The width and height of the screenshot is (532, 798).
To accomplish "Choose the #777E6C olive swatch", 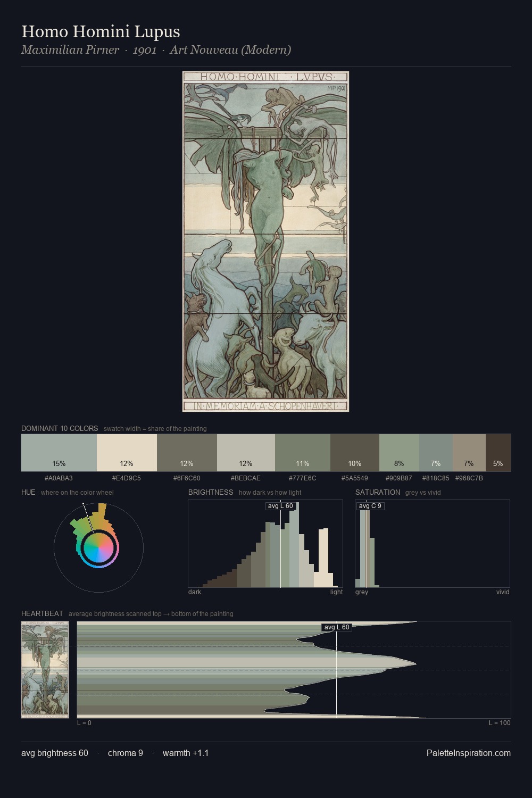I will pyautogui.click(x=303, y=453).
